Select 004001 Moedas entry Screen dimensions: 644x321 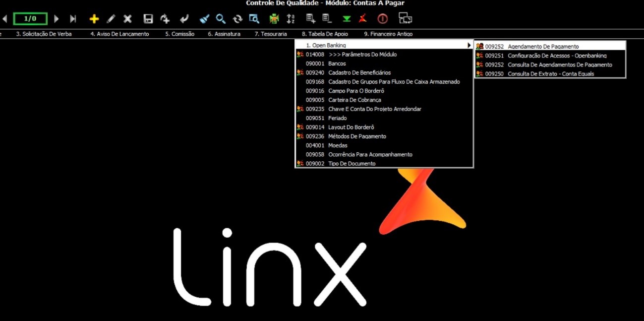pos(384,145)
